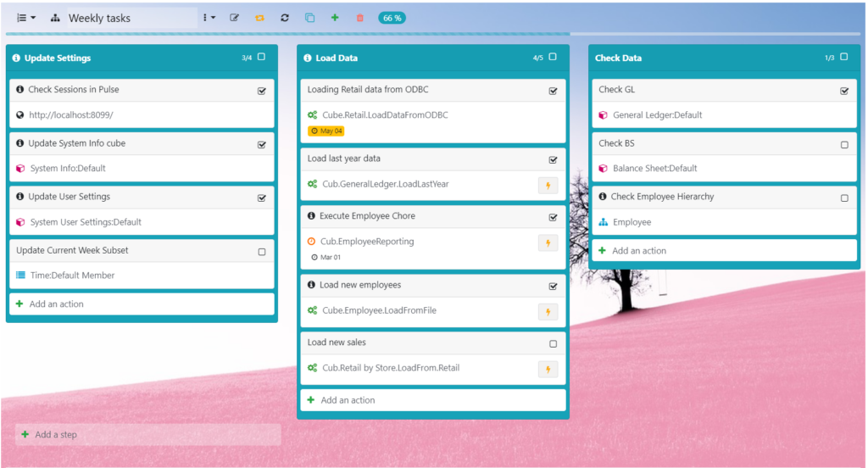Run Cub.EmployeeReporting chore using lightning icon
868x468 pixels.
tap(548, 242)
